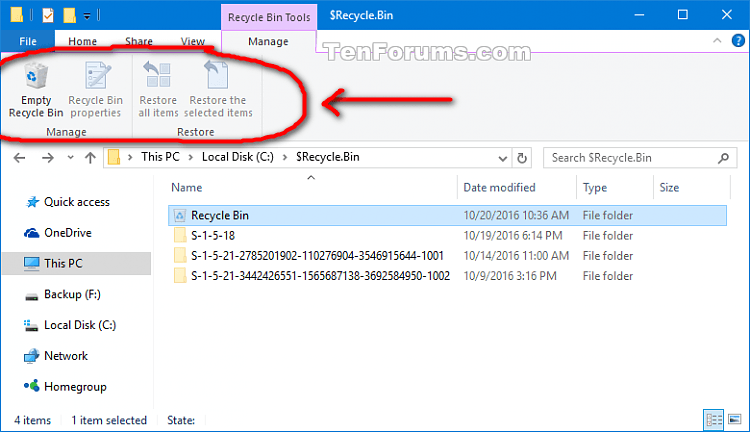Click the Search $Recycle.Bin field
Viewport: 750px width, 432px height.
tap(640, 158)
